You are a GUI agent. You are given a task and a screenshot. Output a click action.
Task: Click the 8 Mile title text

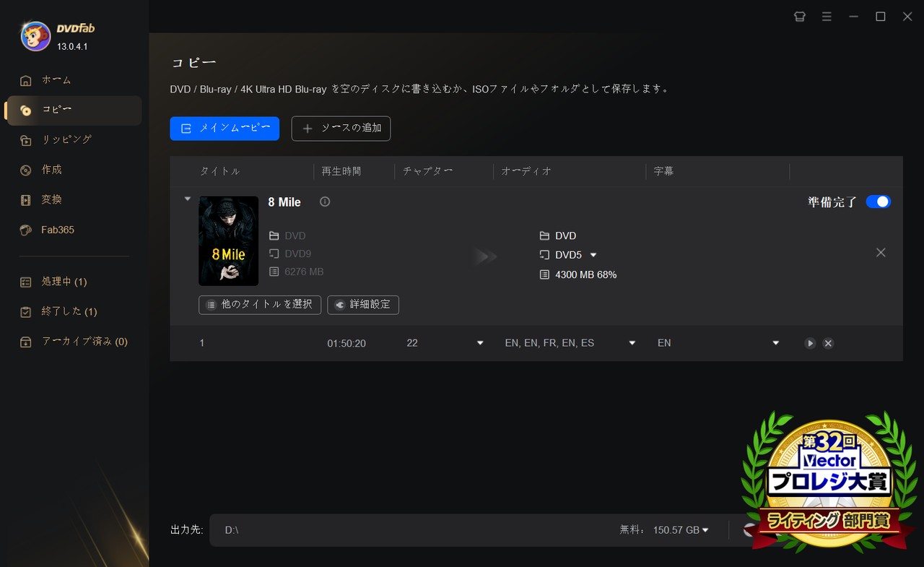point(284,202)
